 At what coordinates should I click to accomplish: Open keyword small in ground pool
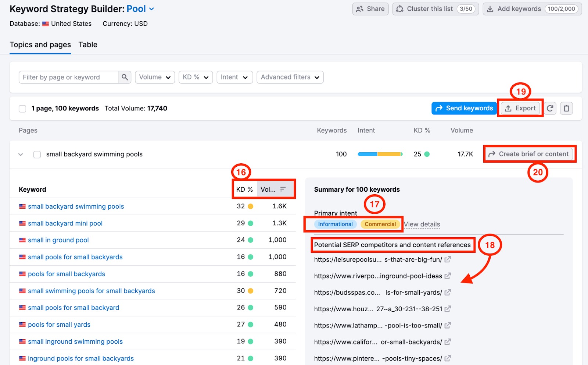58,240
